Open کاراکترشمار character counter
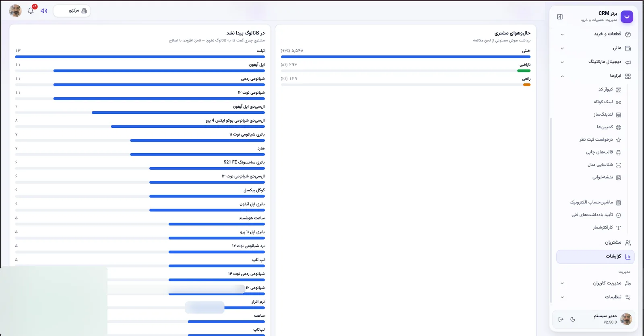The height and width of the screenshot is (336, 644). pyautogui.click(x=606, y=227)
